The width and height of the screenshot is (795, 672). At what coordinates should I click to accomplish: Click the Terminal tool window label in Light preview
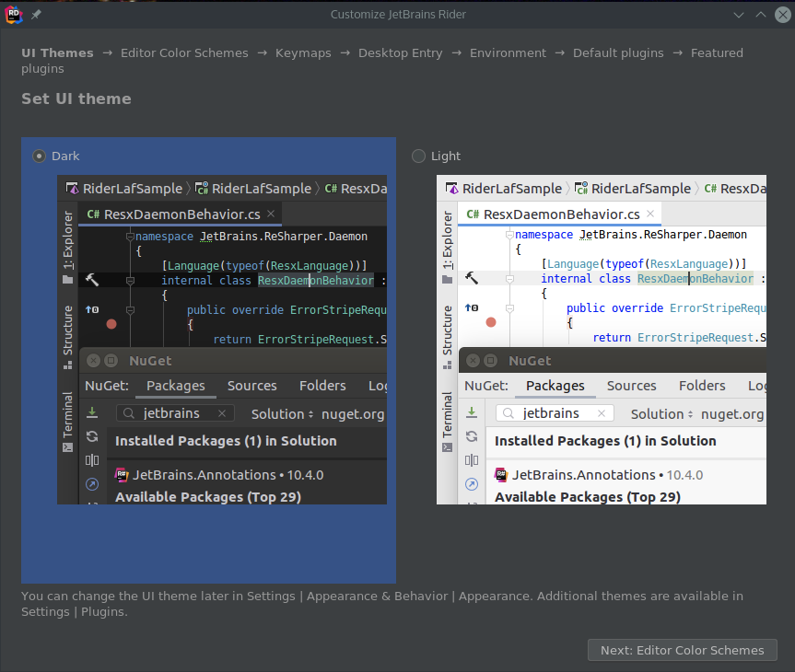click(x=447, y=421)
